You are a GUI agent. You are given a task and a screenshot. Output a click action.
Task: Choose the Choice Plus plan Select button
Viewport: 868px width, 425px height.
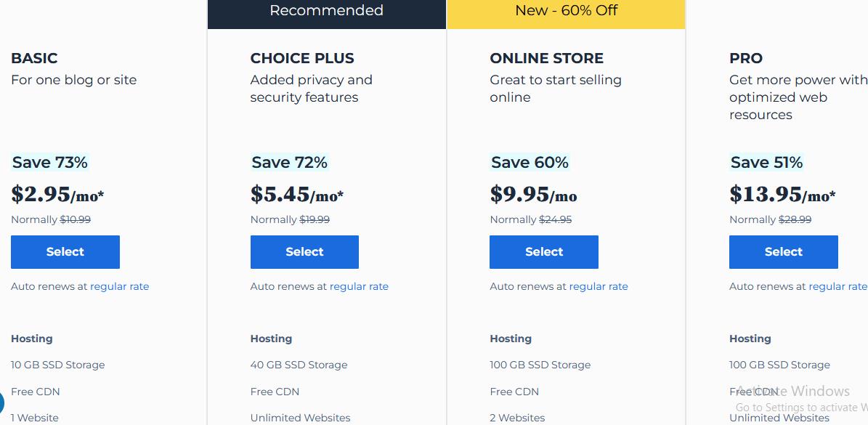coord(304,252)
